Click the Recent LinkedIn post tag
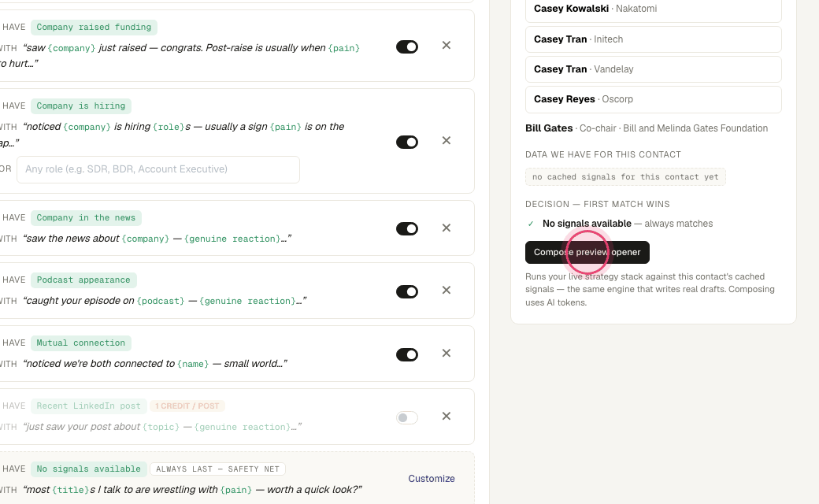The image size is (819, 504). point(89,406)
